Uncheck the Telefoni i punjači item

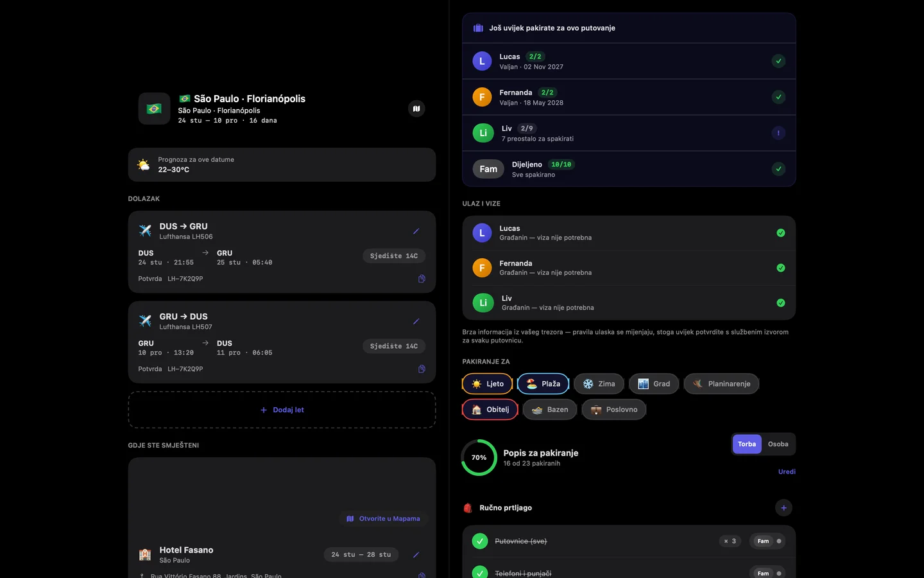pos(480,573)
